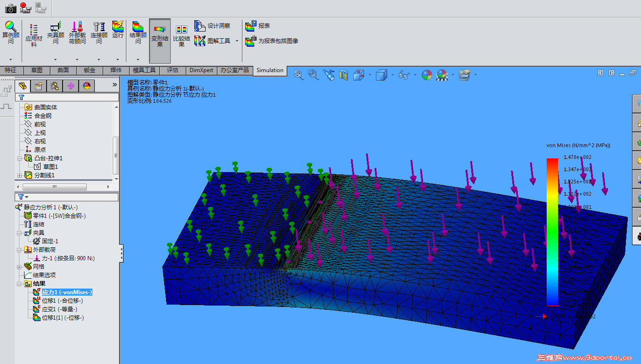The height and width of the screenshot is (364, 641).
Task: Switch to the 草图 tab
Action: pyautogui.click(x=37, y=70)
